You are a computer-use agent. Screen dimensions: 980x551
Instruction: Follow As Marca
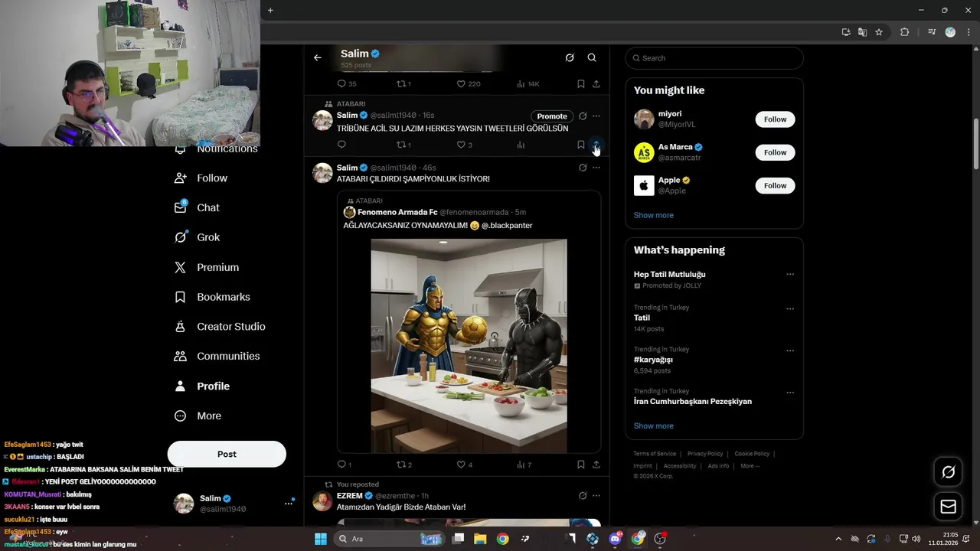775,152
